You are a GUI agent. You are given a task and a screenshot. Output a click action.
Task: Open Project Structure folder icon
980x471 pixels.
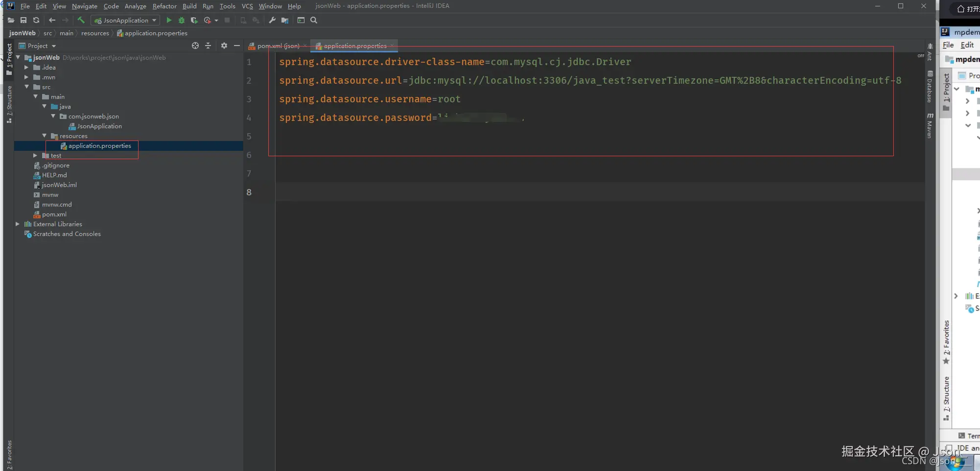pos(285,20)
